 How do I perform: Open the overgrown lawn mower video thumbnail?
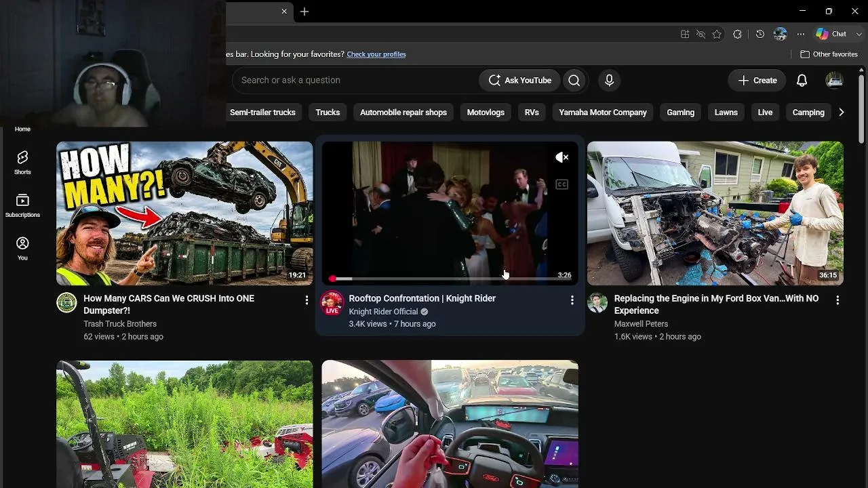click(184, 424)
